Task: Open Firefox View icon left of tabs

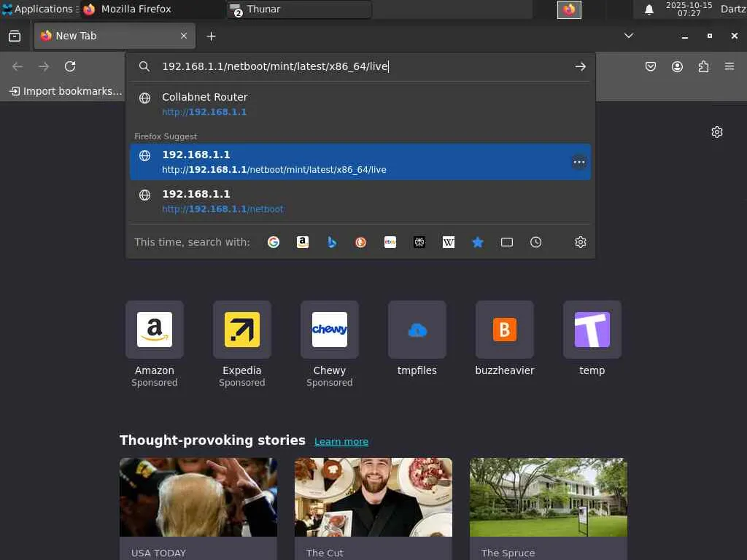Action: click(x=15, y=36)
